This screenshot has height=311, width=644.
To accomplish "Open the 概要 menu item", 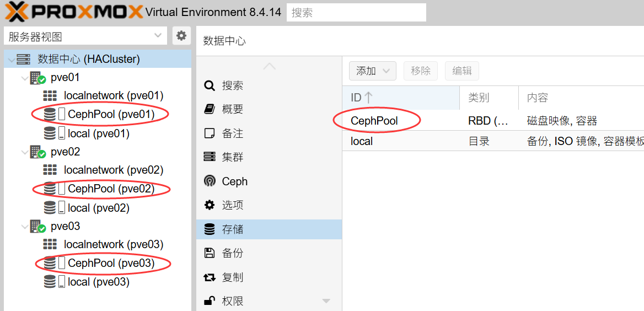I will pos(269,109).
